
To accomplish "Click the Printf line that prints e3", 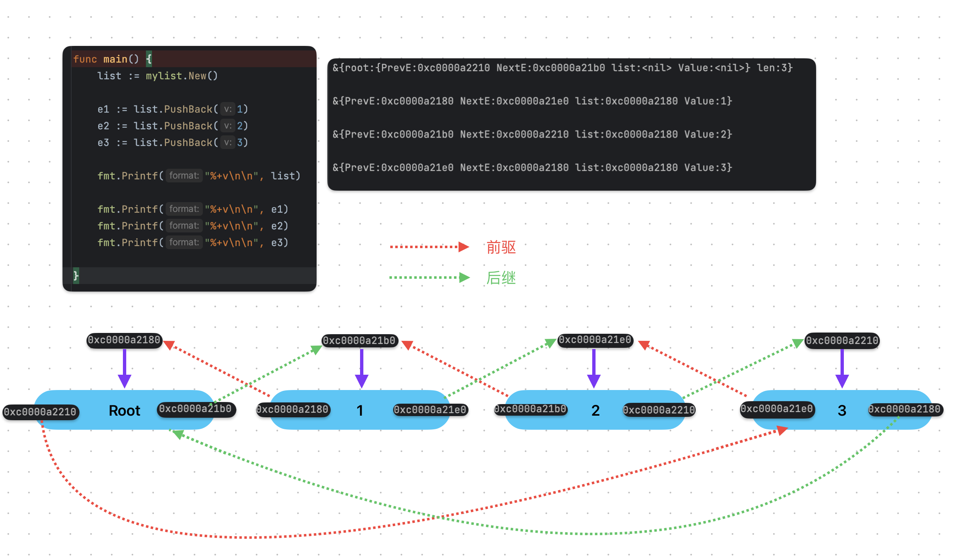I will (192, 242).
